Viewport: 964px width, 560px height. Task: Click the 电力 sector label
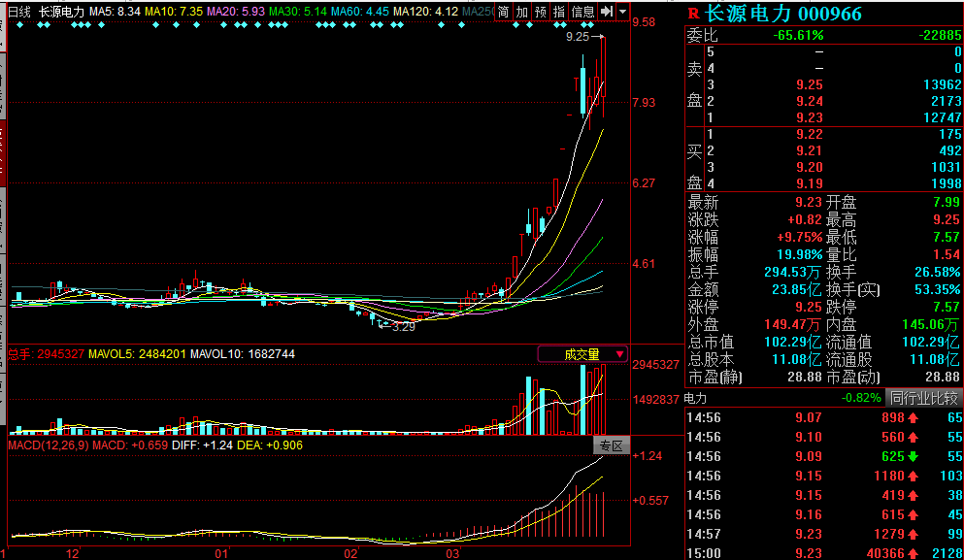[695, 398]
